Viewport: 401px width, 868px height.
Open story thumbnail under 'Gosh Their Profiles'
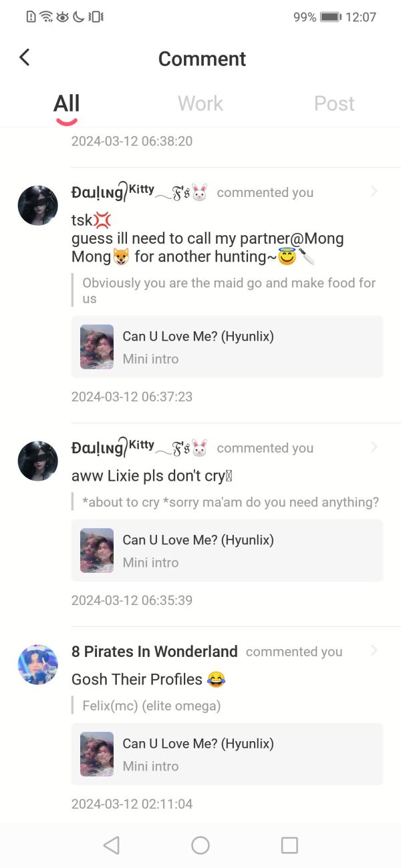(97, 754)
